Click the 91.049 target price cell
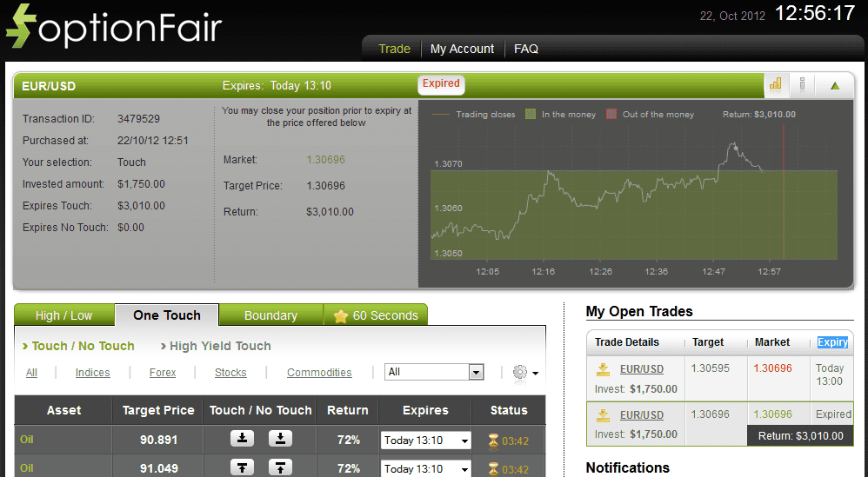The height and width of the screenshot is (477, 868). 158,468
